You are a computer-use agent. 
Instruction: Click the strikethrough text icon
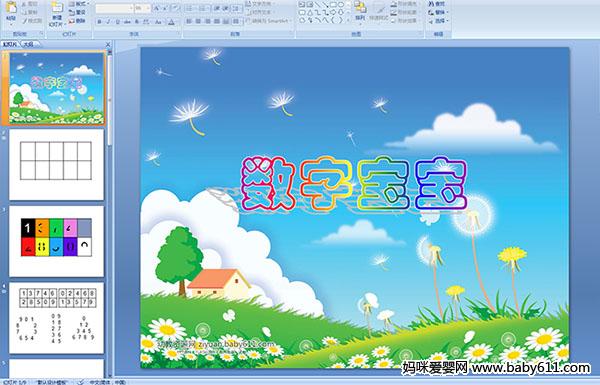tap(128, 22)
